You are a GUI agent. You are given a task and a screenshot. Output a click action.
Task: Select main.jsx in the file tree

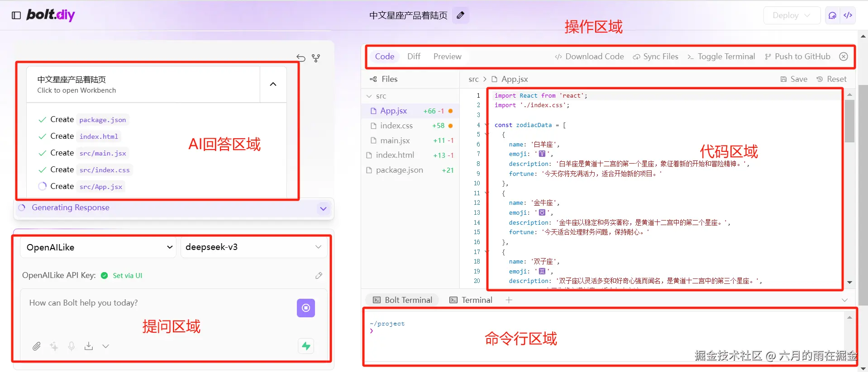[410, 141]
